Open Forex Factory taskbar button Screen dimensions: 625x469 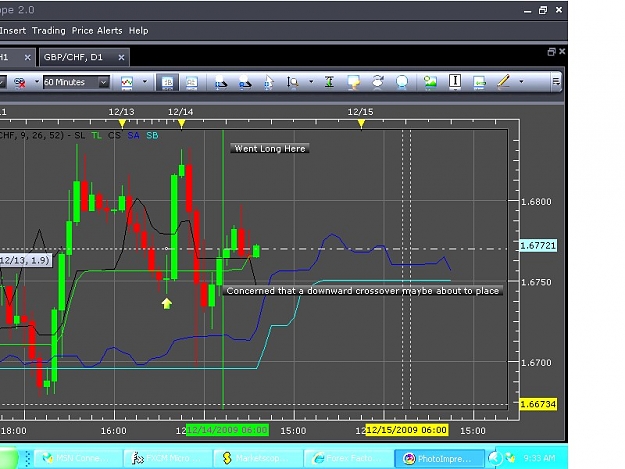tap(346, 458)
